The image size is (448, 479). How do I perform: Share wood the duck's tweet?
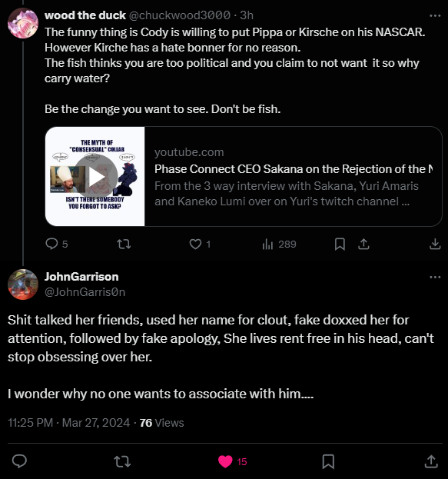363,244
